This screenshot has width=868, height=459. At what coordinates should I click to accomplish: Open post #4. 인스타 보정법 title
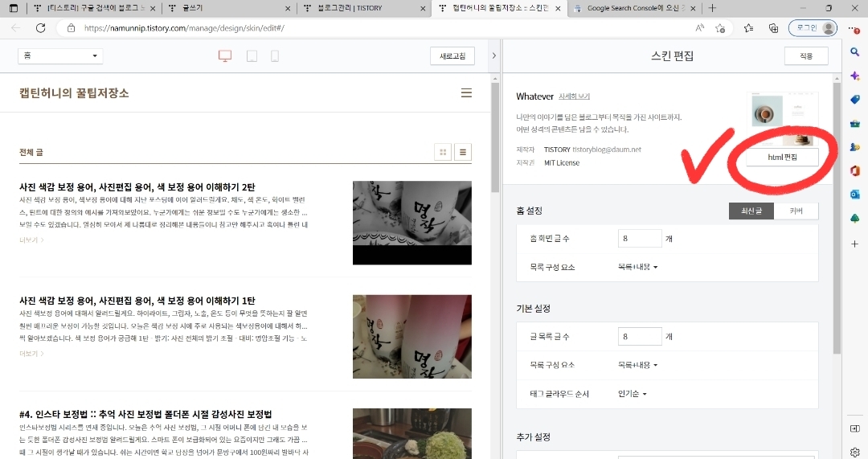pos(145,414)
